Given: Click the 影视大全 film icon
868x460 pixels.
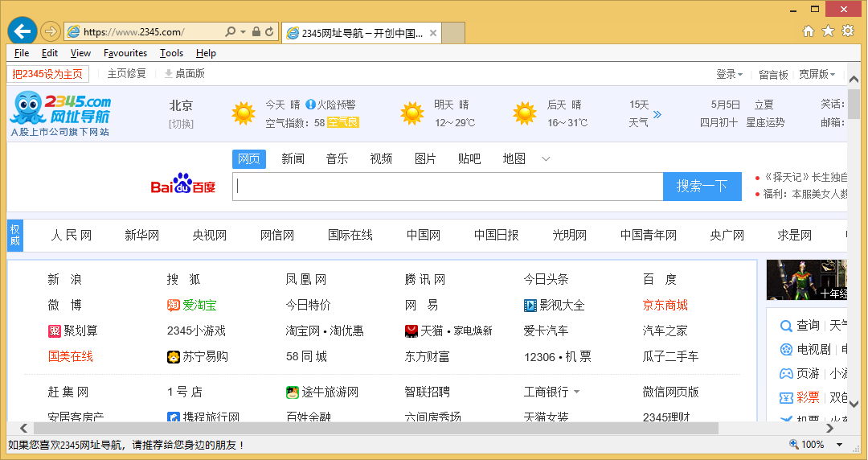Looking at the screenshot, I should point(530,306).
